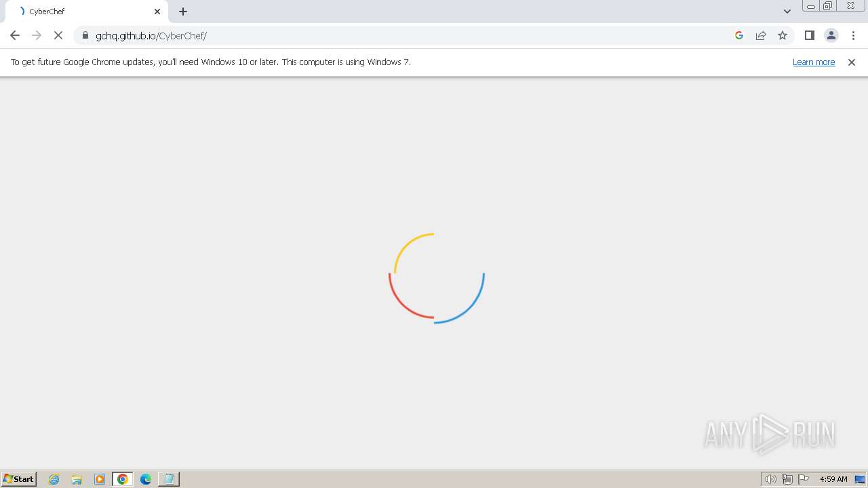This screenshot has width=868, height=488.
Task: Read the Windows 7 update warning text
Action: (x=210, y=62)
